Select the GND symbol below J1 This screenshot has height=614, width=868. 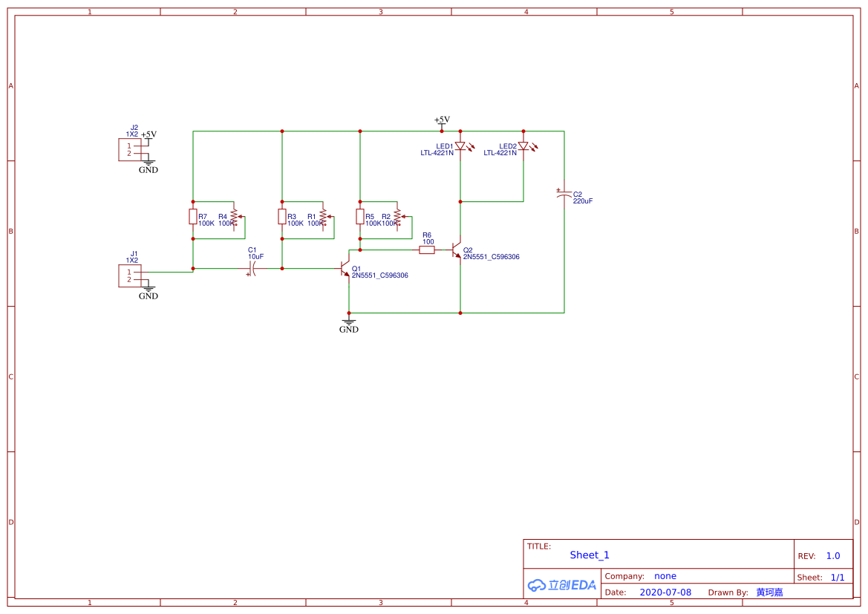pos(149,293)
